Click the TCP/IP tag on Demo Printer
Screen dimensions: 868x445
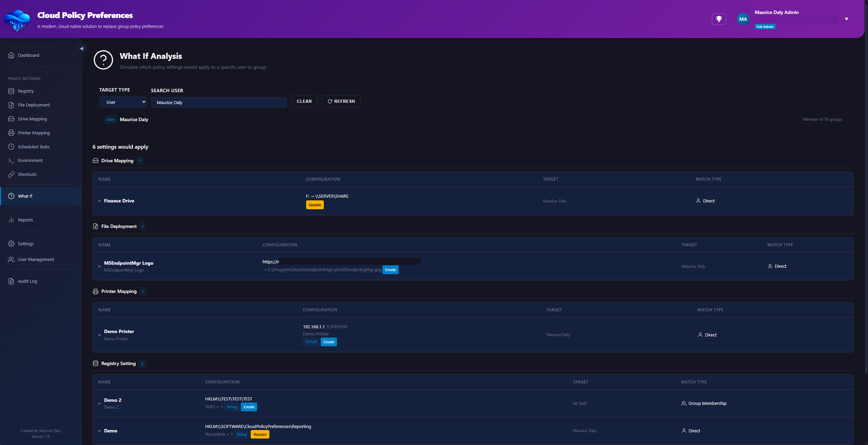pos(311,342)
